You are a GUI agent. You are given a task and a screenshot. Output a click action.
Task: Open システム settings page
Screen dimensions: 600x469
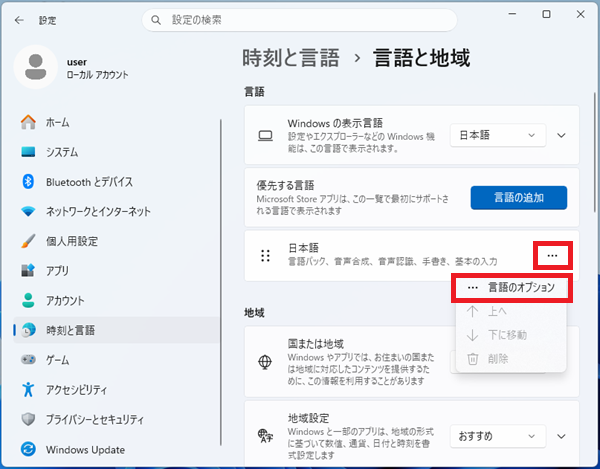[61, 152]
